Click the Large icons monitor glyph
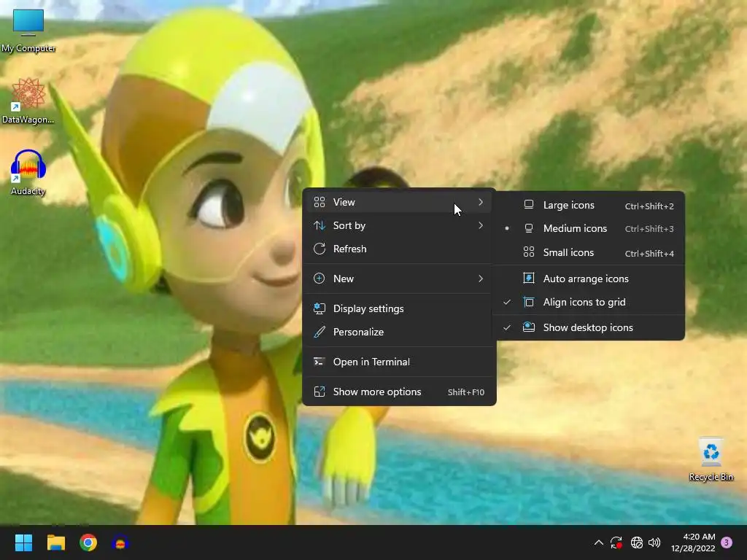Screen dimensions: 747x560 pyautogui.click(x=529, y=205)
